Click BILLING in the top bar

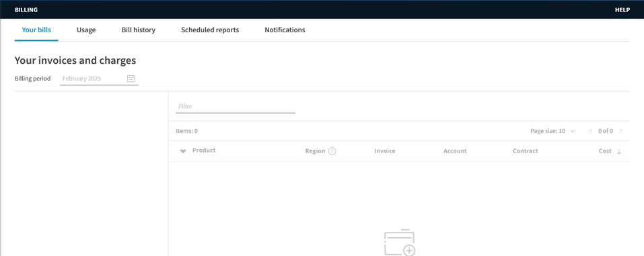[26, 10]
